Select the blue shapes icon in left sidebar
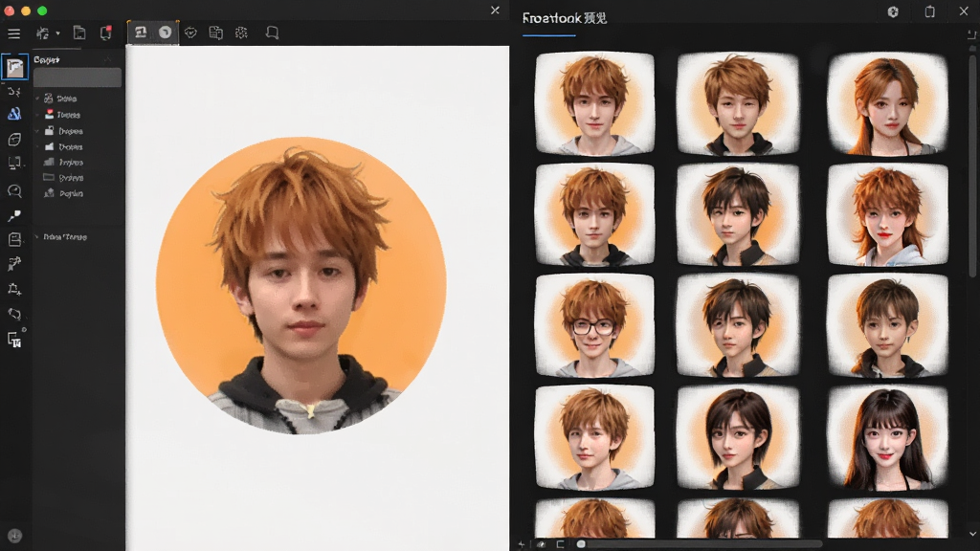 click(x=14, y=114)
